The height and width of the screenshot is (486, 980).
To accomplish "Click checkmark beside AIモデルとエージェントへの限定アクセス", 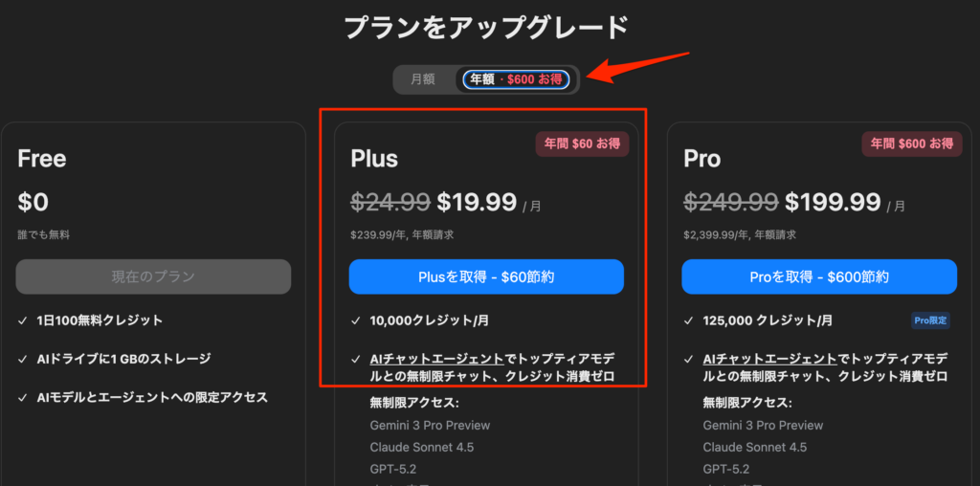I will point(23,397).
